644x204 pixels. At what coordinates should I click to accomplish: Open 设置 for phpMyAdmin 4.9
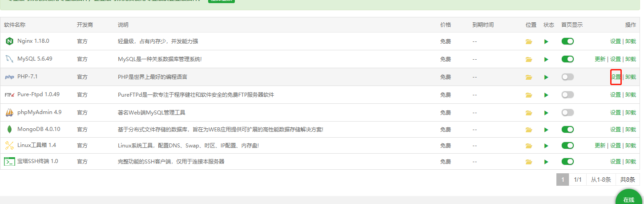coord(616,112)
